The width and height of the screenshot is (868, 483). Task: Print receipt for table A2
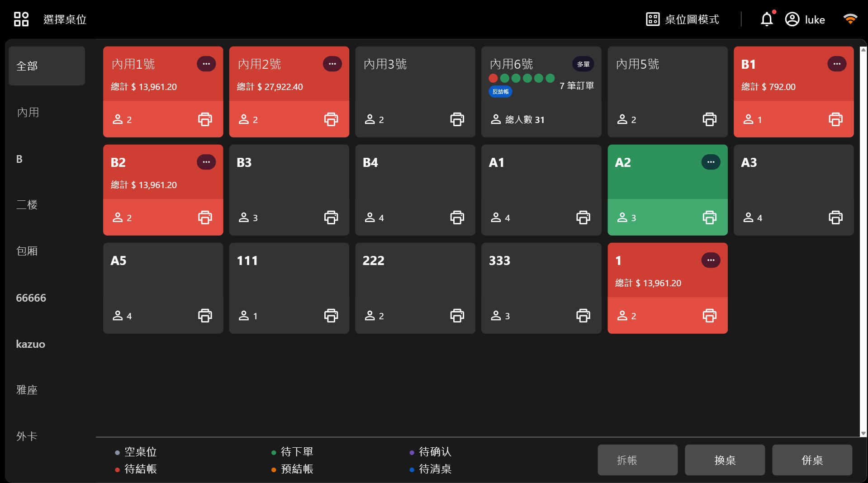[x=709, y=218]
